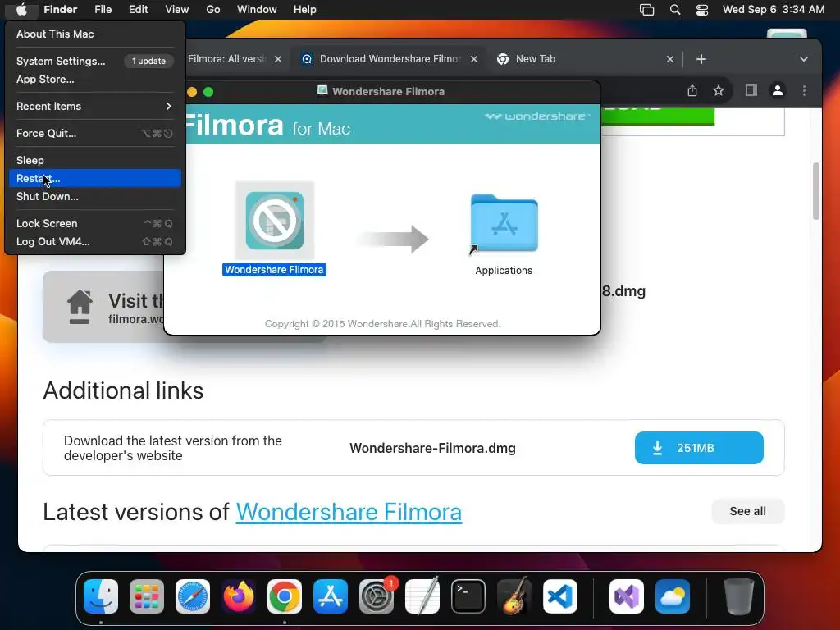
Task: Open the Trash in the Dock
Action: [x=739, y=596]
